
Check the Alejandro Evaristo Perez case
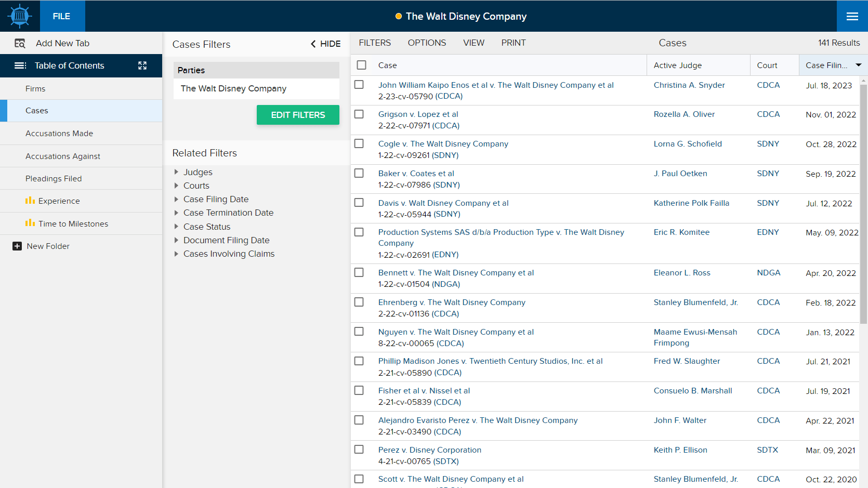click(359, 420)
